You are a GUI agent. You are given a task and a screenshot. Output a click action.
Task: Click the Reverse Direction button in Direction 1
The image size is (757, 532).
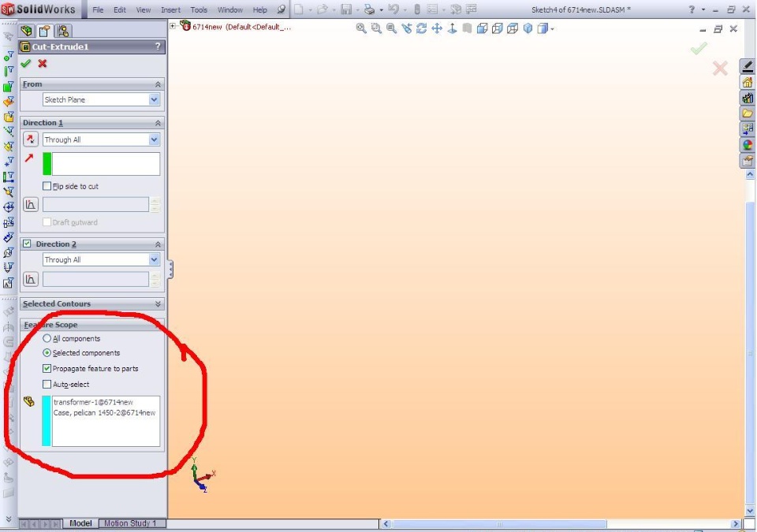click(31, 140)
